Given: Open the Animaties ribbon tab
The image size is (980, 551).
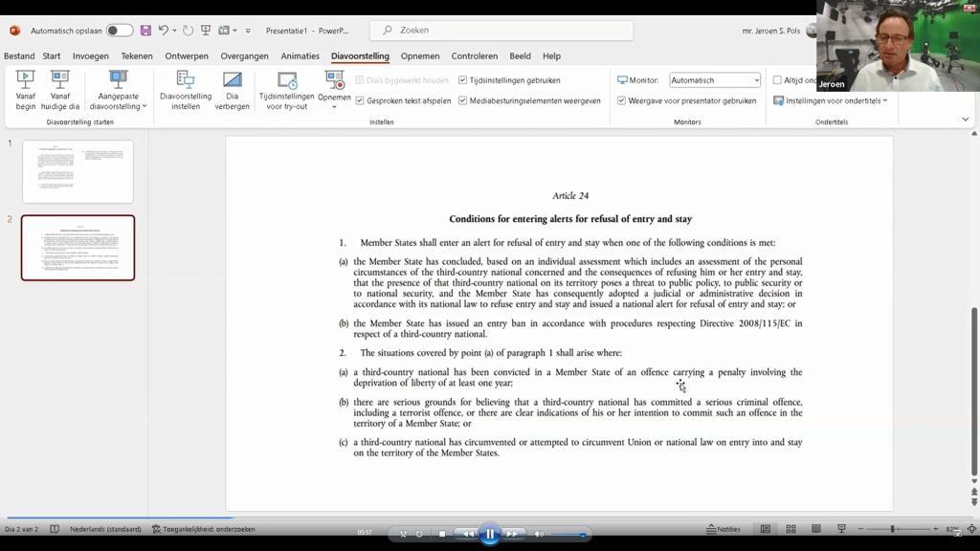Looking at the screenshot, I should pos(300,56).
